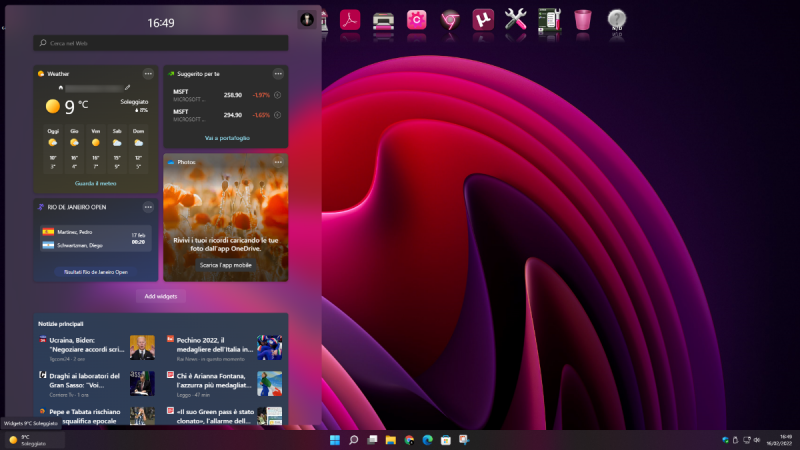Open Suggerito per te widget options

click(278, 74)
